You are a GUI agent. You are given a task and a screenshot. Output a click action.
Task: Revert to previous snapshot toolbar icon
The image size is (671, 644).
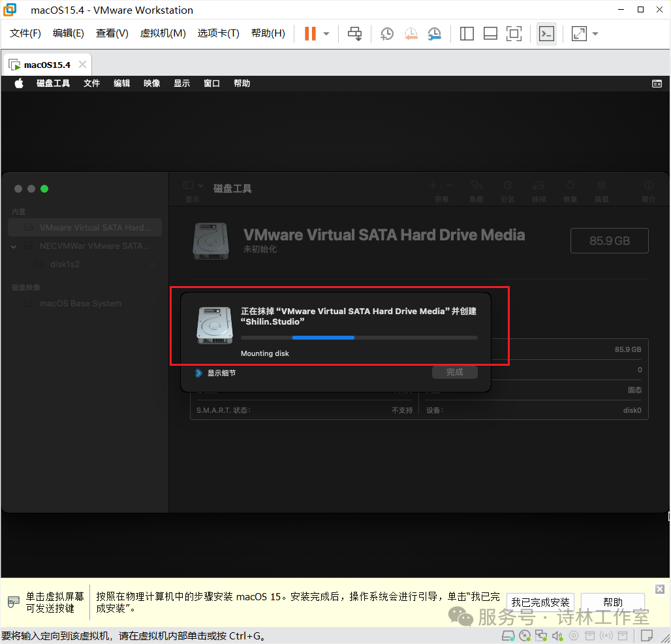[411, 34]
